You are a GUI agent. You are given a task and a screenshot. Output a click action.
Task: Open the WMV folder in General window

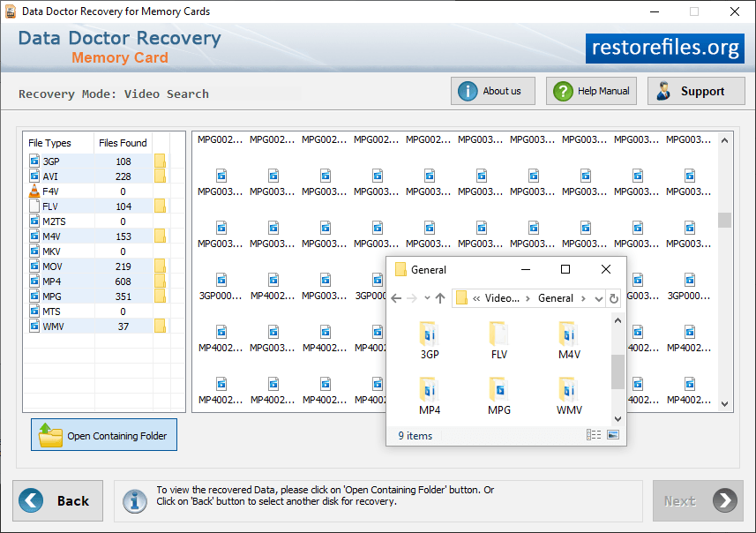tap(569, 395)
